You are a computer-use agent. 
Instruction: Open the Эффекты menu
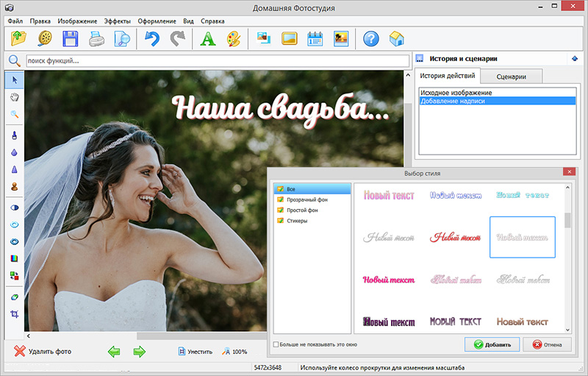118,21
